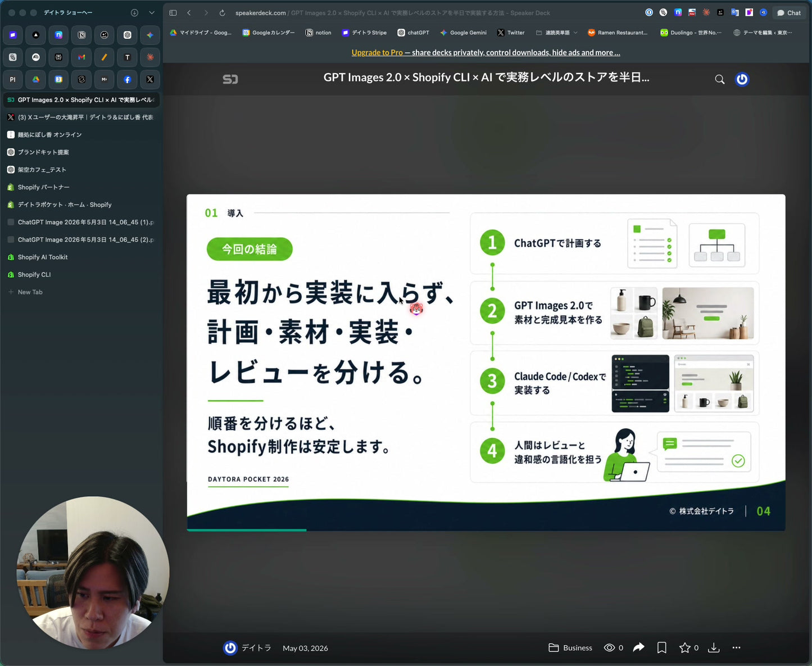Open the notion bookmark in bookmarks bar

[318, 33]
